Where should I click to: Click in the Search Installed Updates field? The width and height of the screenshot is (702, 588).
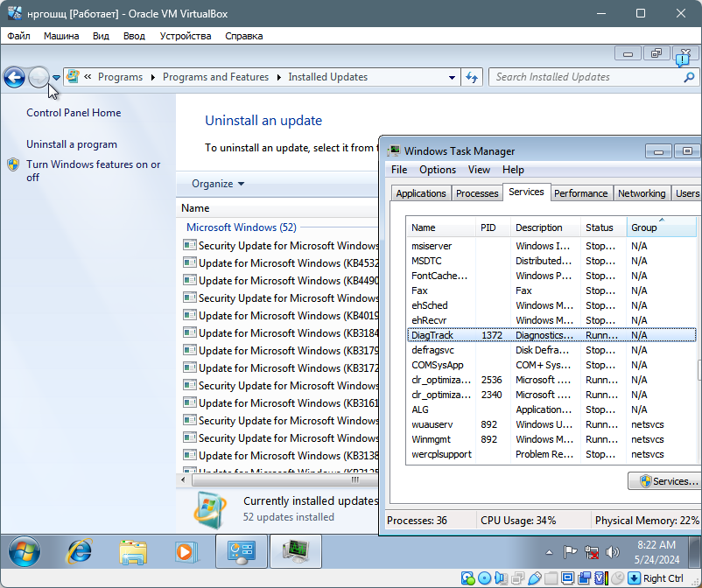click(578, 77)
